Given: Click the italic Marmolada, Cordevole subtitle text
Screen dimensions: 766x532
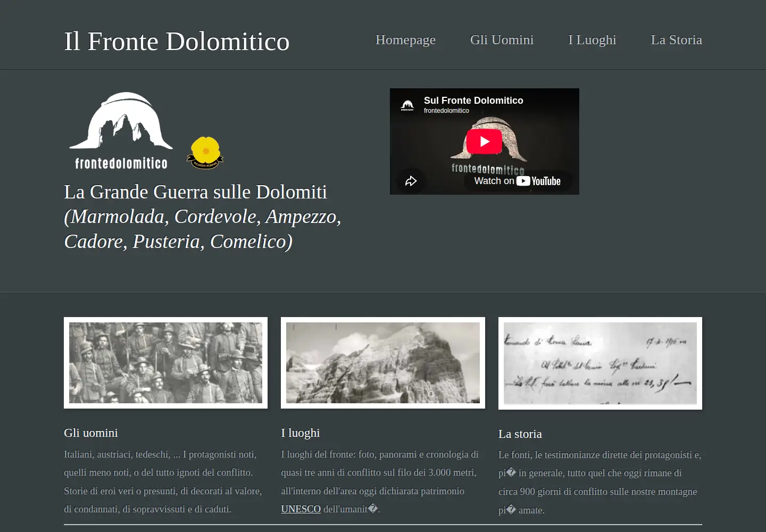Looking at the screenshot, I should coord(202,229).
